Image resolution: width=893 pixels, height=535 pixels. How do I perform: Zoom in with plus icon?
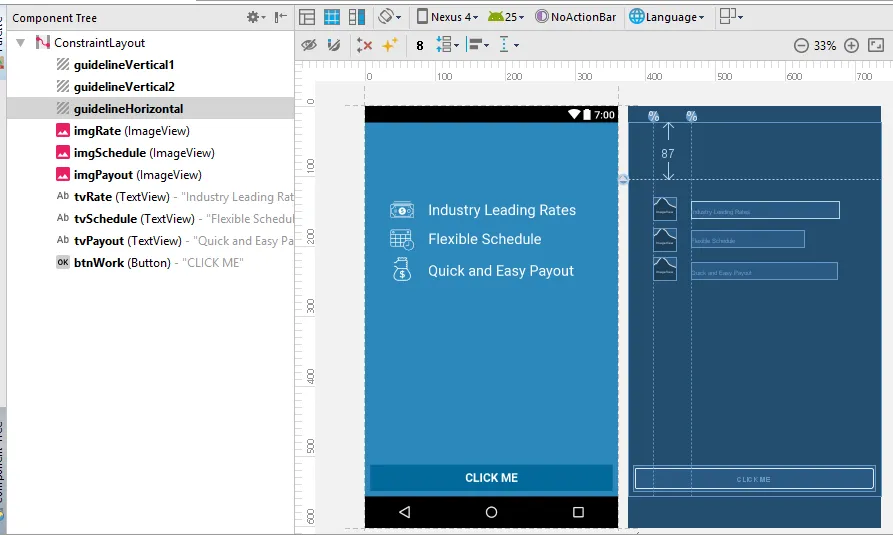pos(851,46)
